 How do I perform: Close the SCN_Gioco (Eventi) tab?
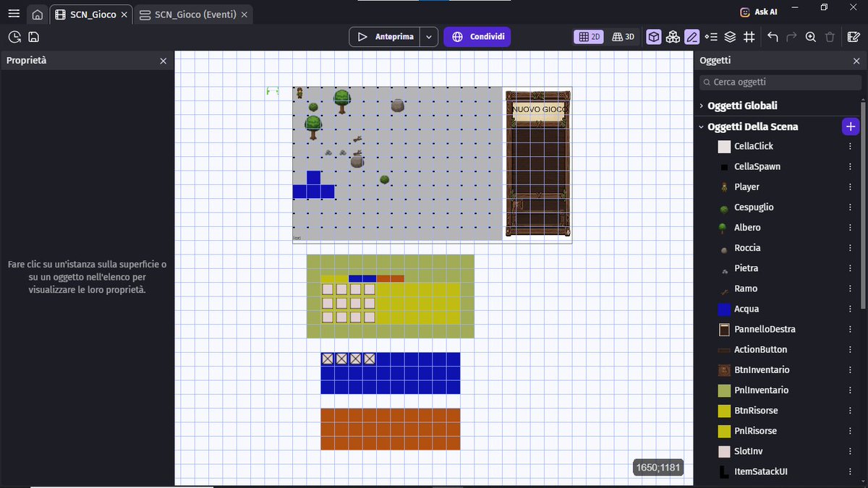244,14
